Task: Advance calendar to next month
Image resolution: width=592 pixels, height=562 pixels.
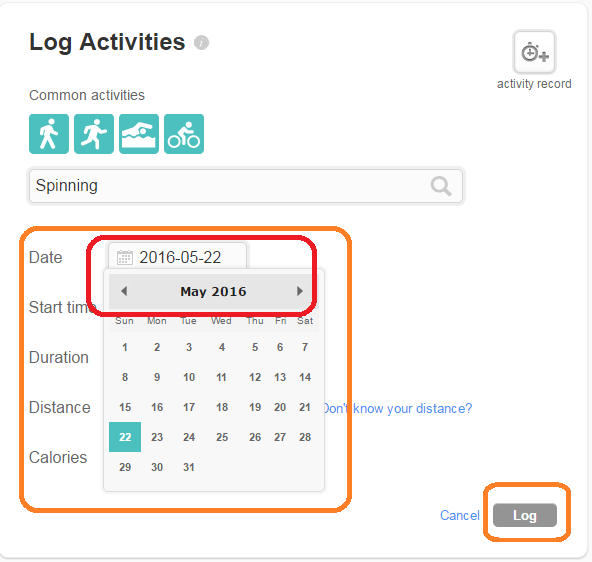Action: [x=300, y=291]
